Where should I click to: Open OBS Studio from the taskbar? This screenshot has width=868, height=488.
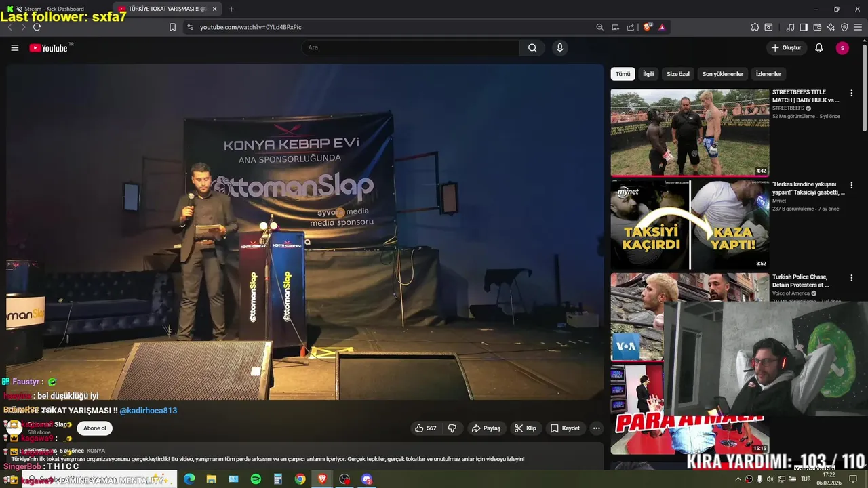(344, 479)
